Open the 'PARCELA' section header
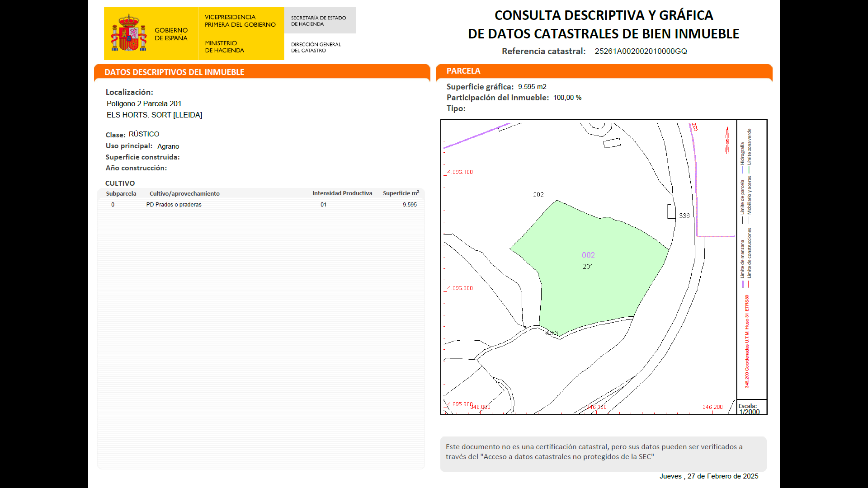Image resolution: width=868 pixels, height=488 pixels. (x=463, y=71)
